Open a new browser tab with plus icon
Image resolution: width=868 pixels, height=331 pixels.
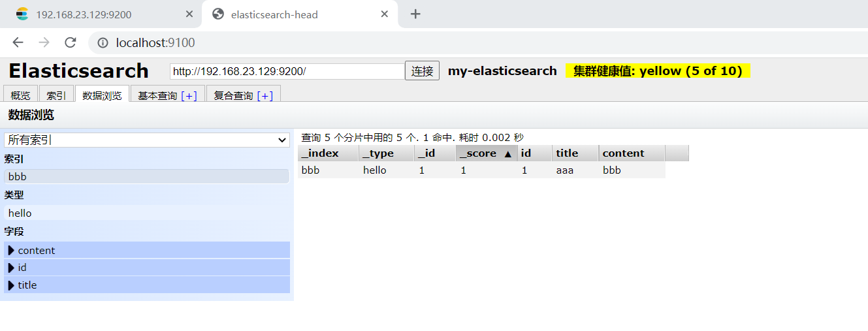point(415,14)
